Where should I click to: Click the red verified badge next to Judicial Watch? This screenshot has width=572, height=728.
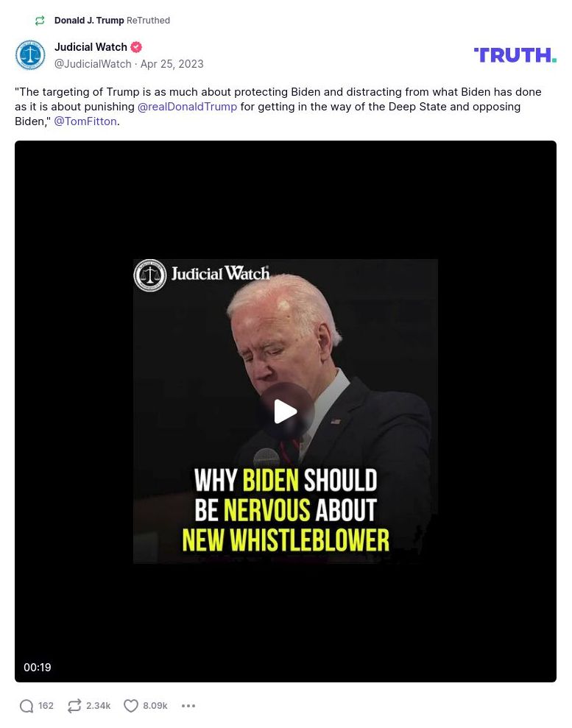click(x=136, y=47)
